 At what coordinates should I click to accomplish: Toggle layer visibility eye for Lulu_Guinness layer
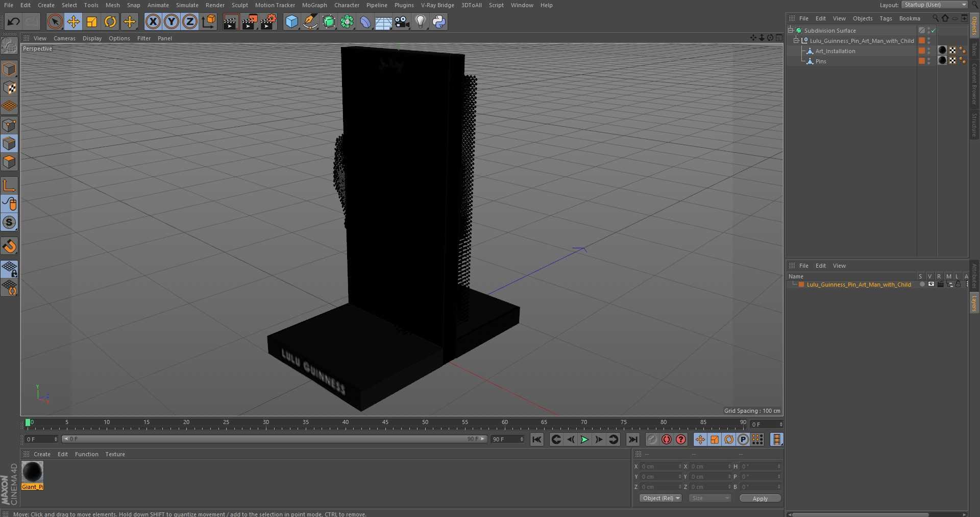[931, 285]
